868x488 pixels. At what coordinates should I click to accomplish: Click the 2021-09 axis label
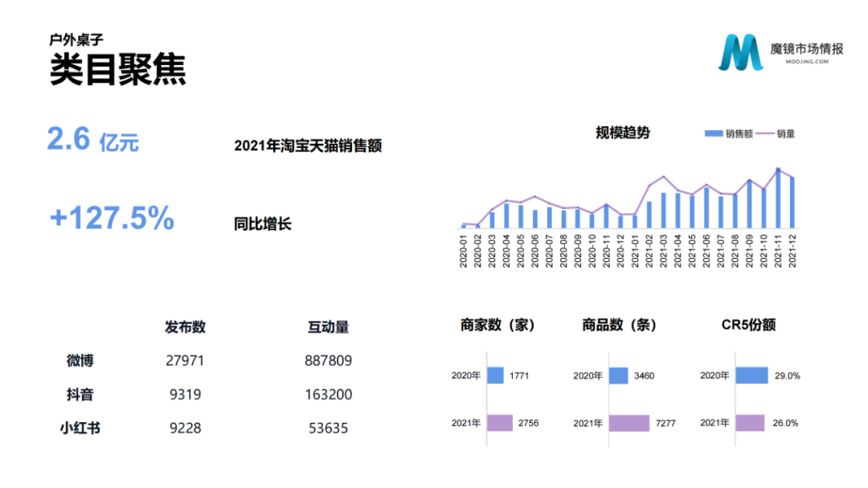click(750, 251)
